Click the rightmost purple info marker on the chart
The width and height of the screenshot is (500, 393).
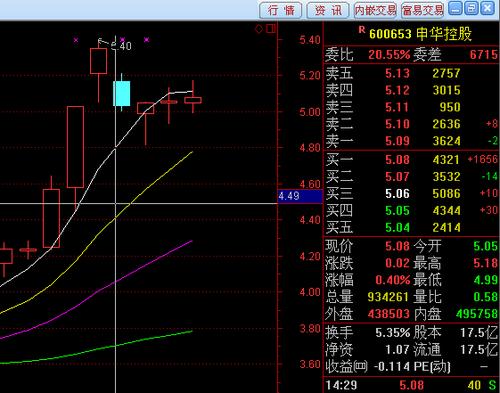click(147, 40)
